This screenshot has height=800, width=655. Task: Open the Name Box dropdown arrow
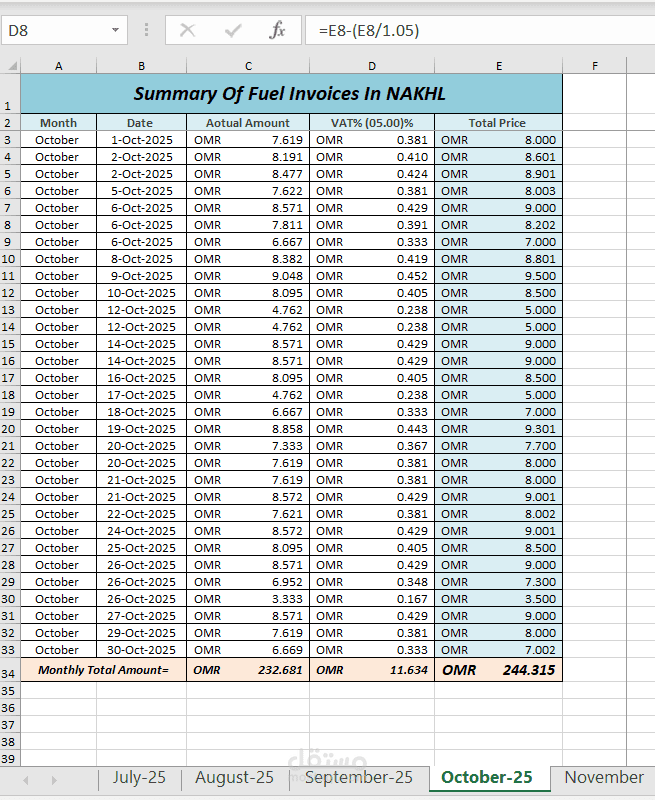coord(115,30)
